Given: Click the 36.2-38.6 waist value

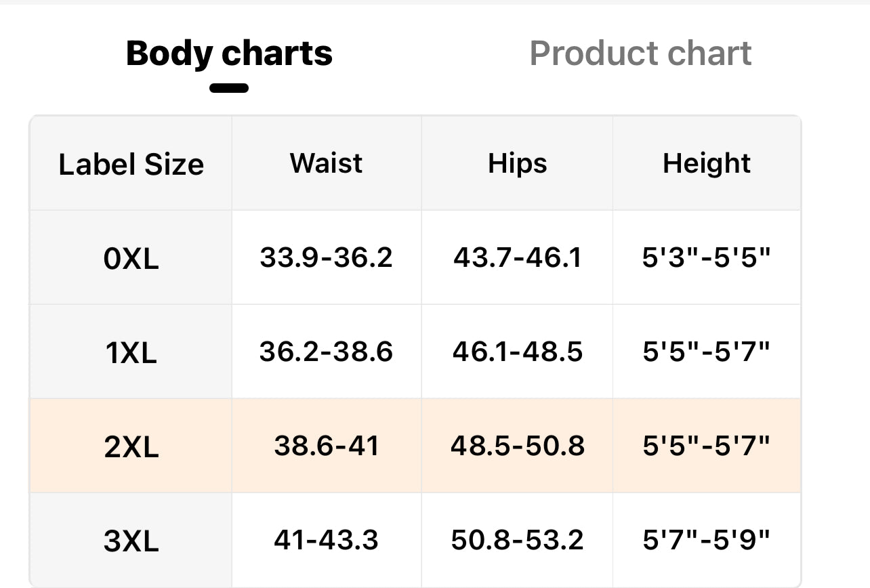Looking at the screenshot, I should coord(326,352).
